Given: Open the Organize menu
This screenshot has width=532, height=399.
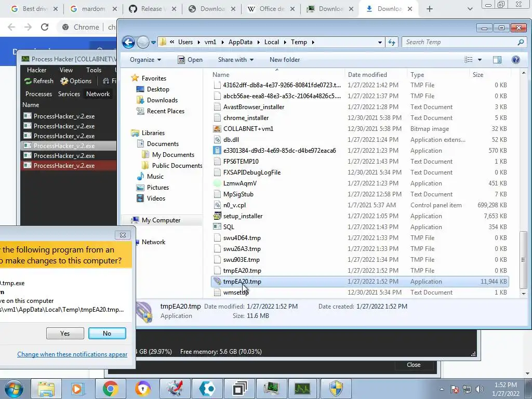Looking at the screenshot, I should click(x=145, y=60).
